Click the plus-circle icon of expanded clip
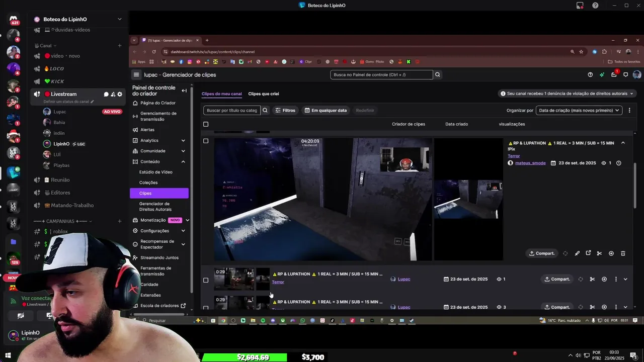Viewport: 644px width, 362px height. click(611, 253)
